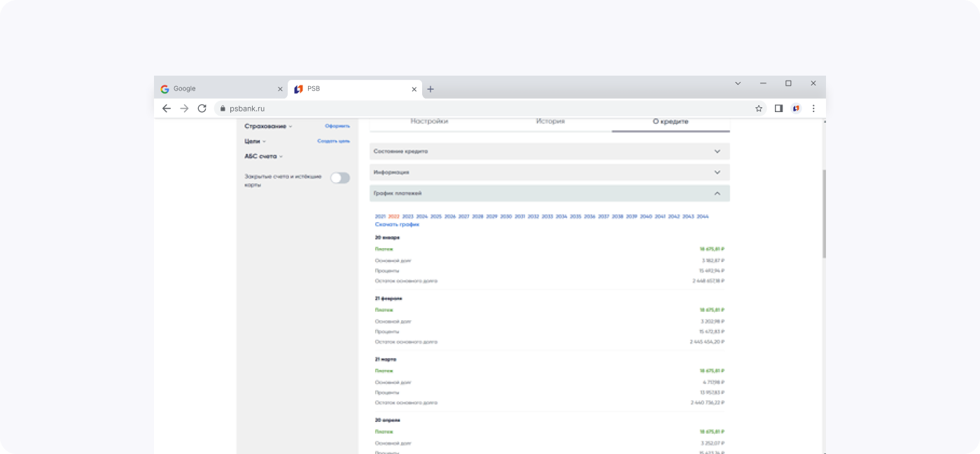Click the PSB extension icon in toolbar

tap(796, 109)
